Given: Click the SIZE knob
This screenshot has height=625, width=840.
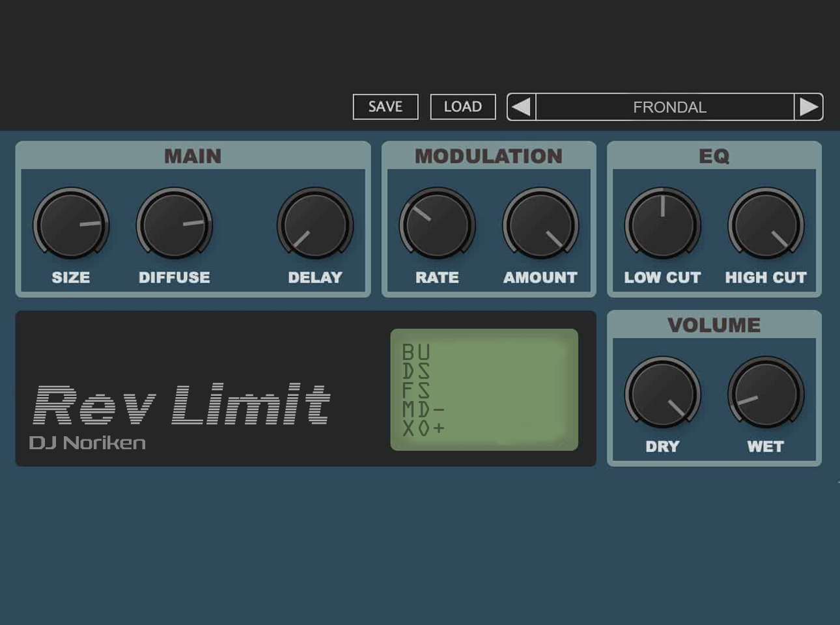Looking at the screenshot, I should (71, 225).
